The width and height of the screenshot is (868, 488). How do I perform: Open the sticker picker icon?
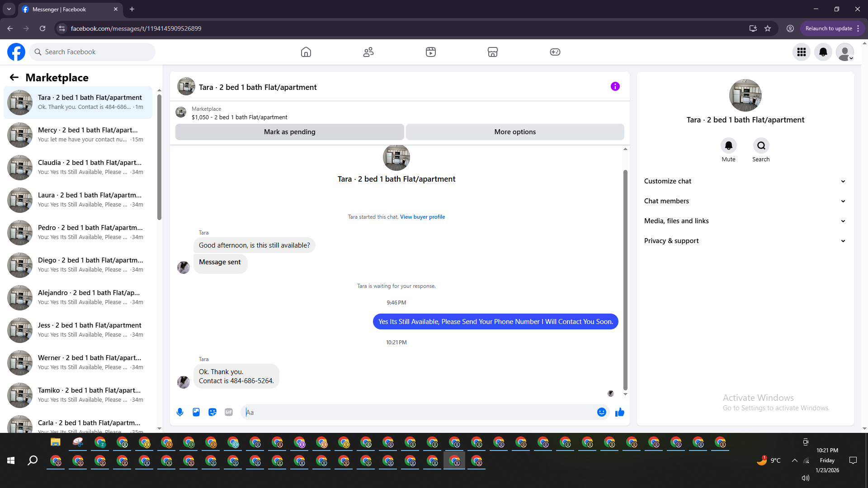coord(212,412)
